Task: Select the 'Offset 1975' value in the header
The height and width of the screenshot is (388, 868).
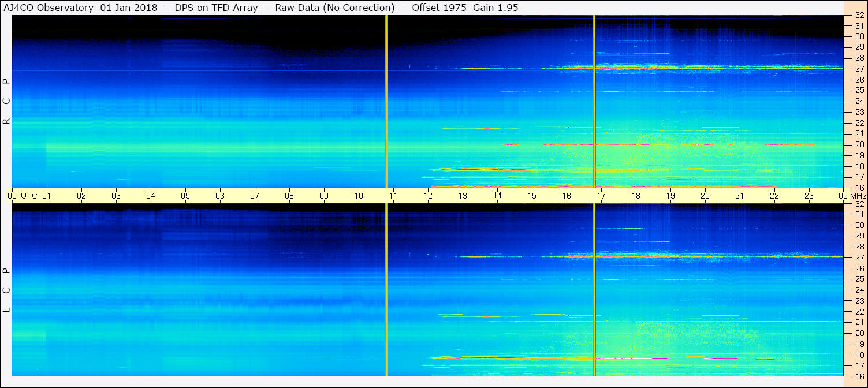Action: tap(440, 8)
